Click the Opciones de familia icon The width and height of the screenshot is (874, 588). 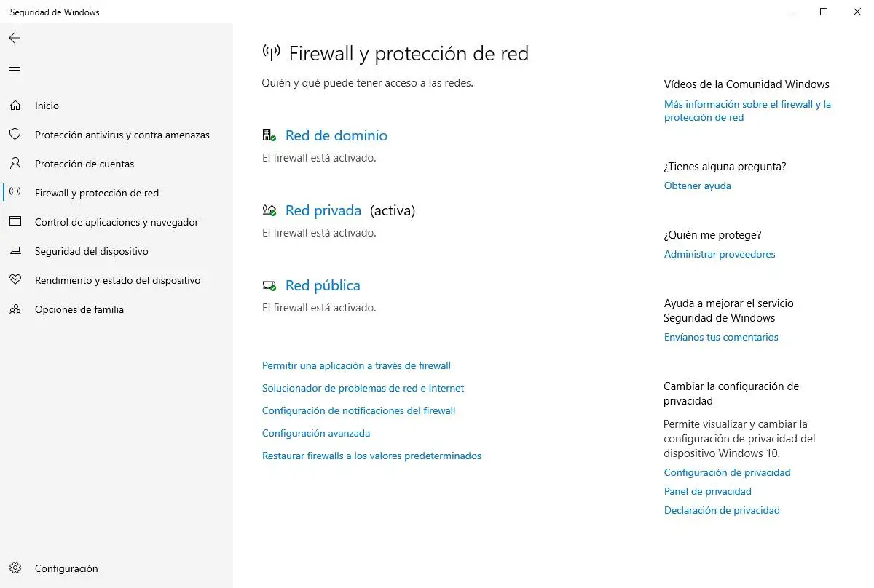pyautogui.click(x=15, y=309)
